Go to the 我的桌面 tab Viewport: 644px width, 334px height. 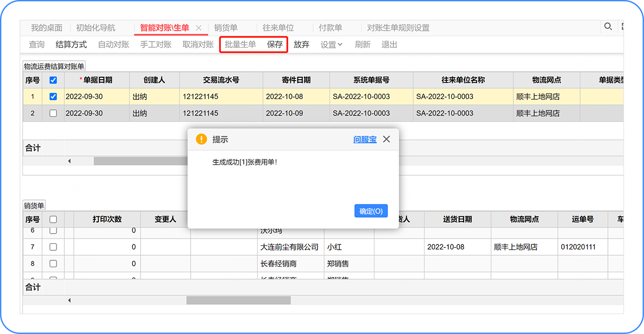[47, 28]
